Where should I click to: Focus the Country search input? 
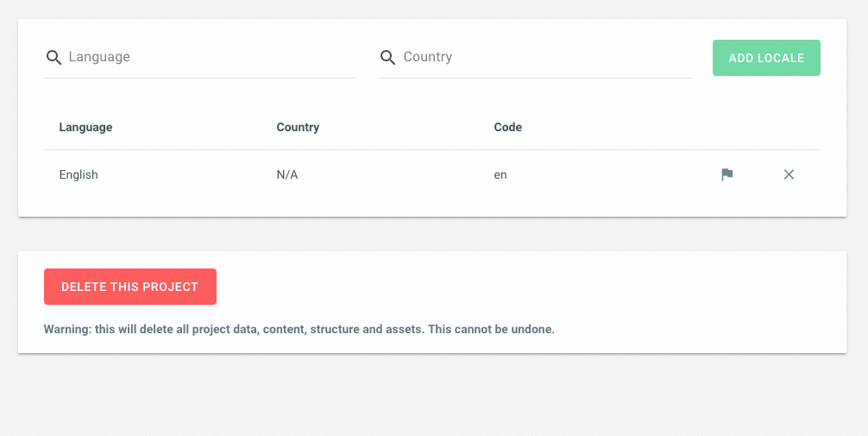[x=545, y=58]
